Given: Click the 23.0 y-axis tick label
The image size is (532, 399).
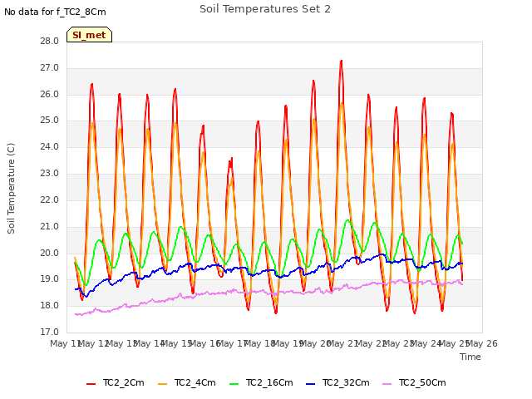Looking at the screenshot, I should (x=50, y=174).
